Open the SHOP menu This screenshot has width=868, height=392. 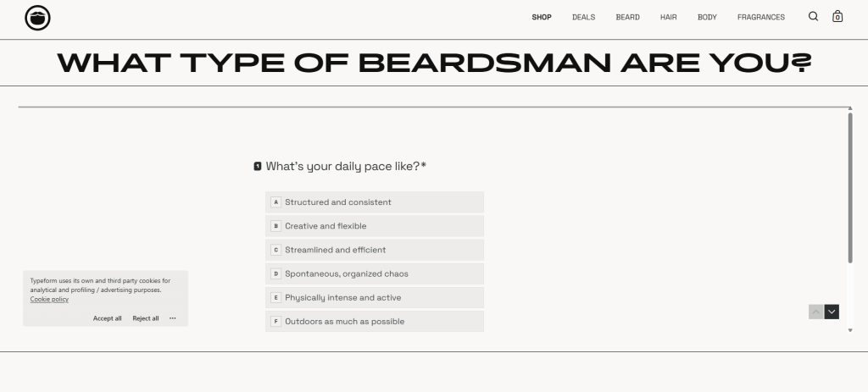[542, 17]
